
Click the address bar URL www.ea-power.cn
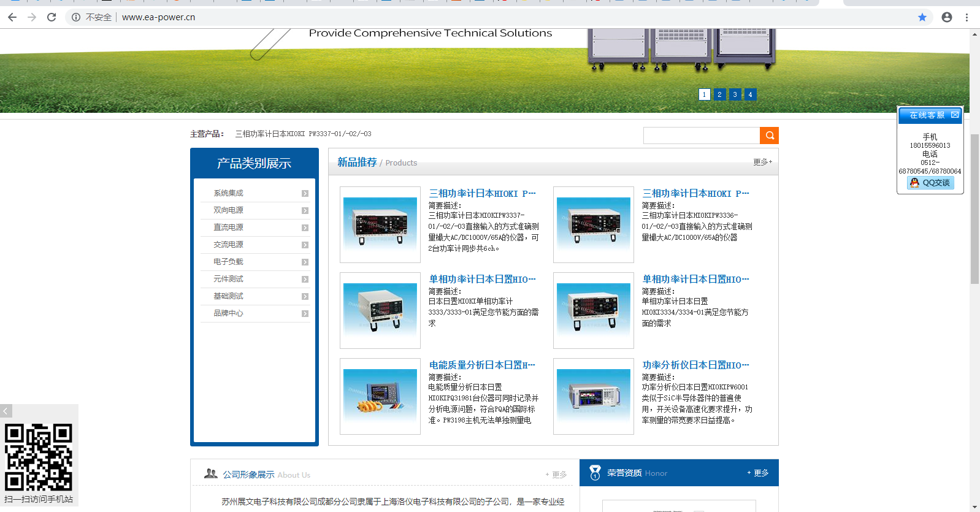(x=158, y=17)
